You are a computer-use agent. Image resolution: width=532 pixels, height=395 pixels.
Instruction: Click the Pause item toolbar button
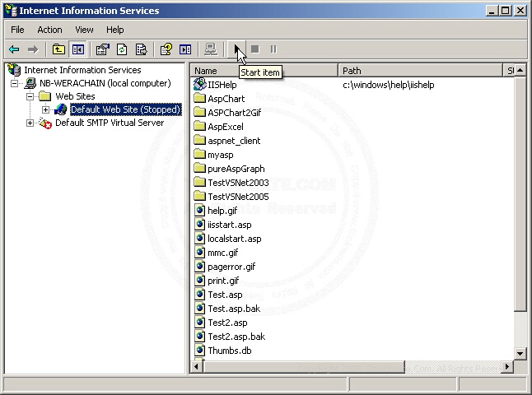pyautogui.click(x=273, y=49)
